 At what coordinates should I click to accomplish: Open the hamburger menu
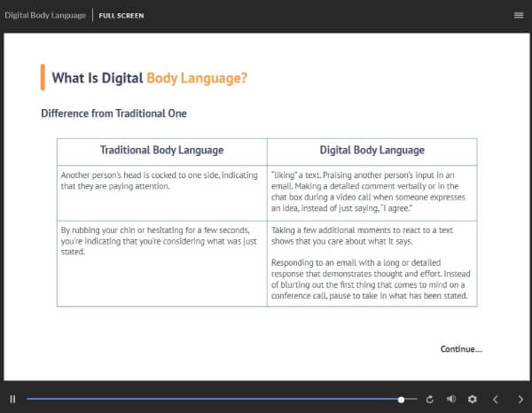[518, 15]
